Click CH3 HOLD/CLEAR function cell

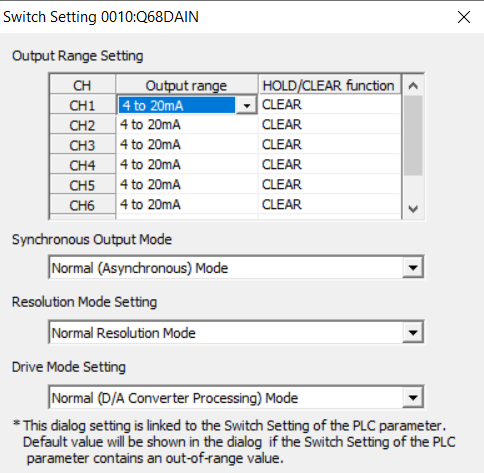point(330,145)
